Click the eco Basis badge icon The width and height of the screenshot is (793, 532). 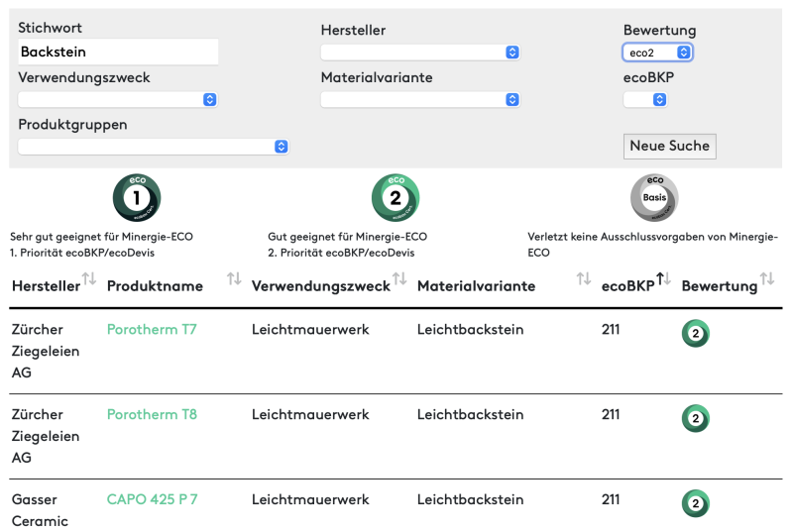click(x=654, y=197)
